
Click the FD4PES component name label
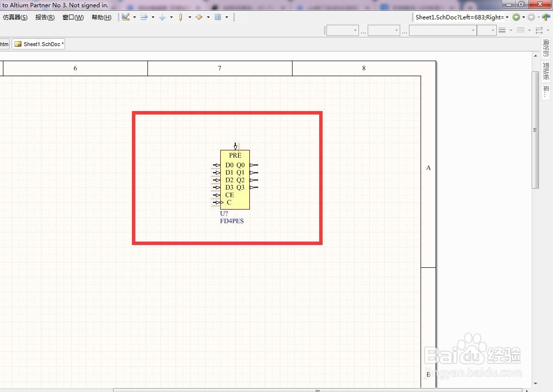click(232, 221)
